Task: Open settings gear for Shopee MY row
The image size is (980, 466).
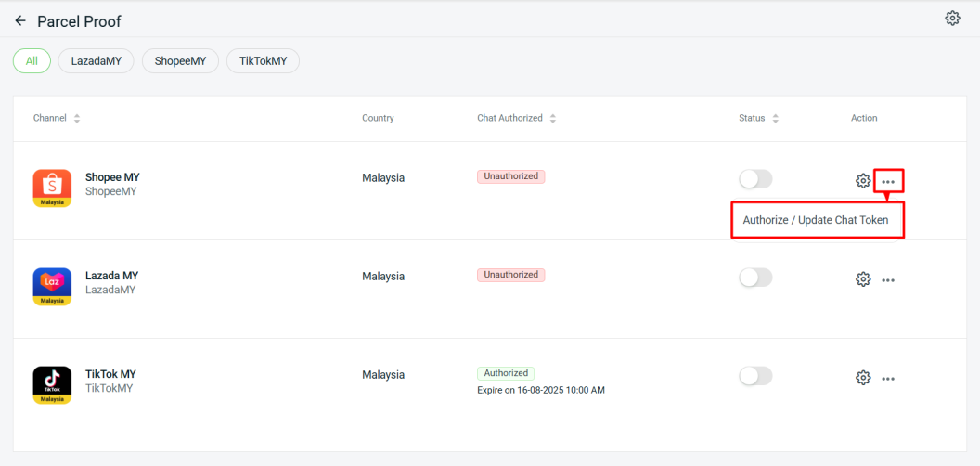Action: (x=863, y=181)
